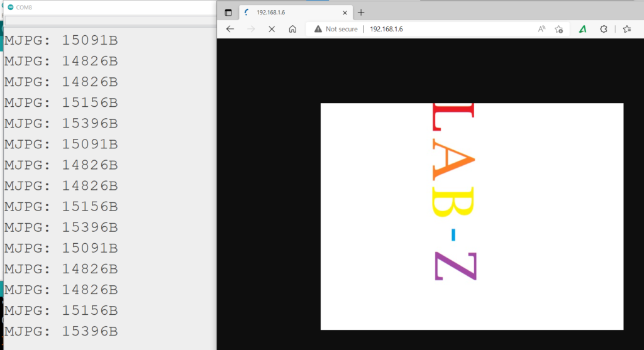Stop loading the page with the X button
This screenshot has height=350, width=644.
coord(272,29)
